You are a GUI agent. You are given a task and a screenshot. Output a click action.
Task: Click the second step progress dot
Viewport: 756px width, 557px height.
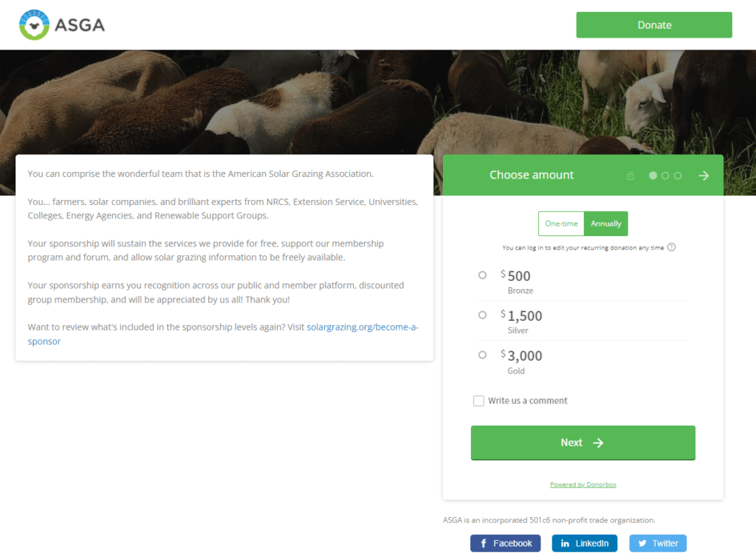point(665,176)
